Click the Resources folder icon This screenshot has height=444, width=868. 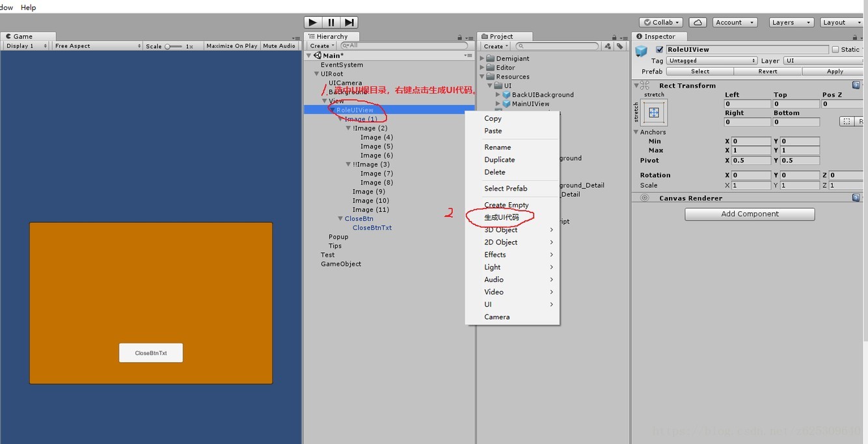coord(491,76)
